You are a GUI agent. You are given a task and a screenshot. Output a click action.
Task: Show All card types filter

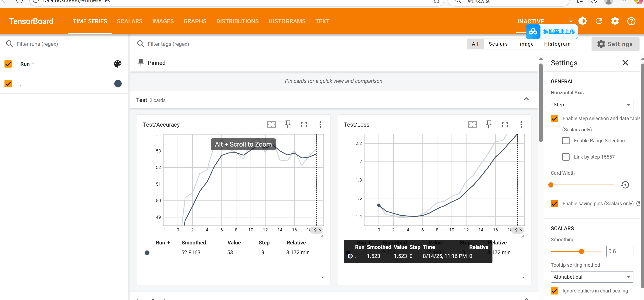[x=475, y=44]
